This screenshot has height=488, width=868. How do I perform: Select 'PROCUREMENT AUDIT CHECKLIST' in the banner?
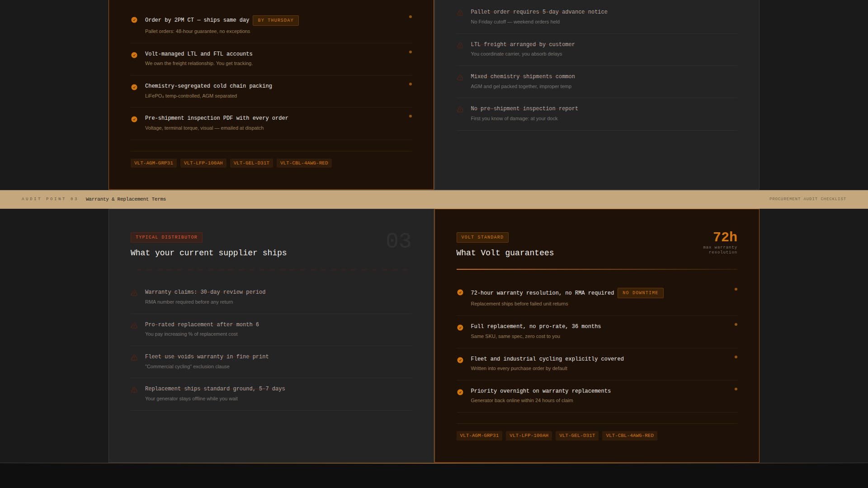tap(807, 199)
